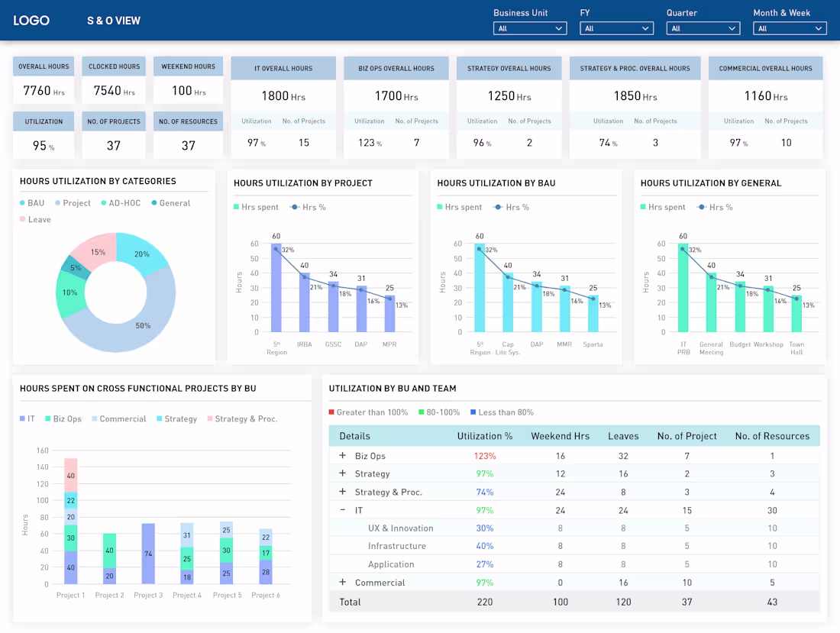Open the FY filter dropdown
This screenshot has height=633, width=840.
(615, 27)
